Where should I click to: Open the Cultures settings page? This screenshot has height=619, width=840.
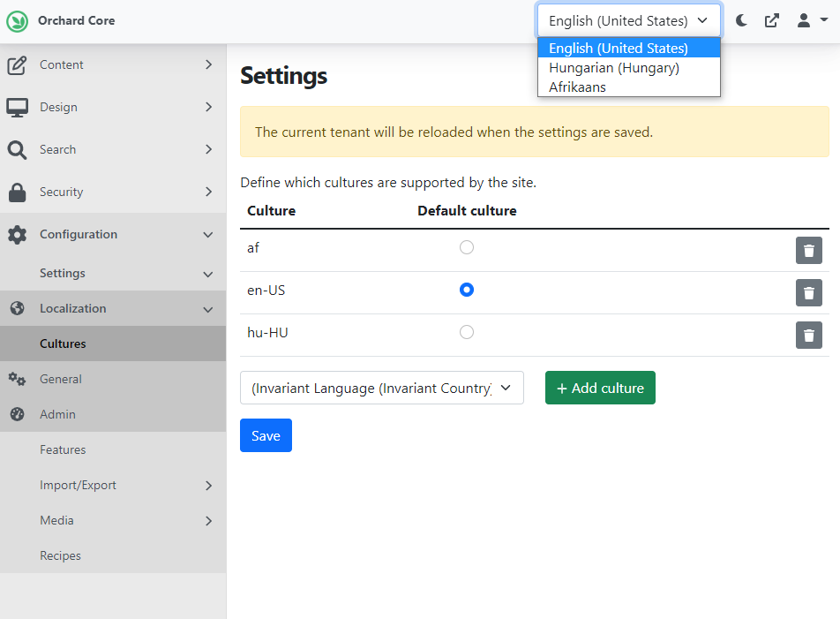113,343
